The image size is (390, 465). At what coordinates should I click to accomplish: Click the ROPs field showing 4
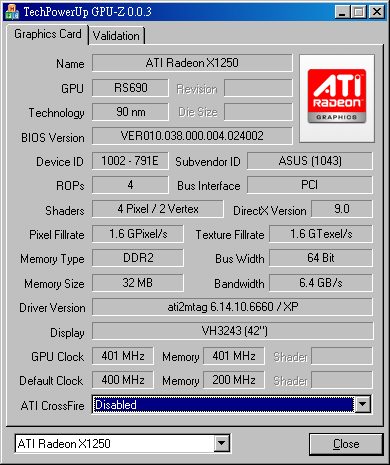tap(130, 185)
